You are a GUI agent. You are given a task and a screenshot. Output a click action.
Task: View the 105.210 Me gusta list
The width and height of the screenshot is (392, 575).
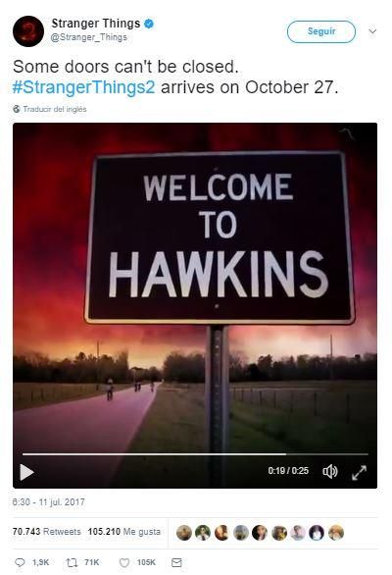pyautogui.click(x=124, y=532)
